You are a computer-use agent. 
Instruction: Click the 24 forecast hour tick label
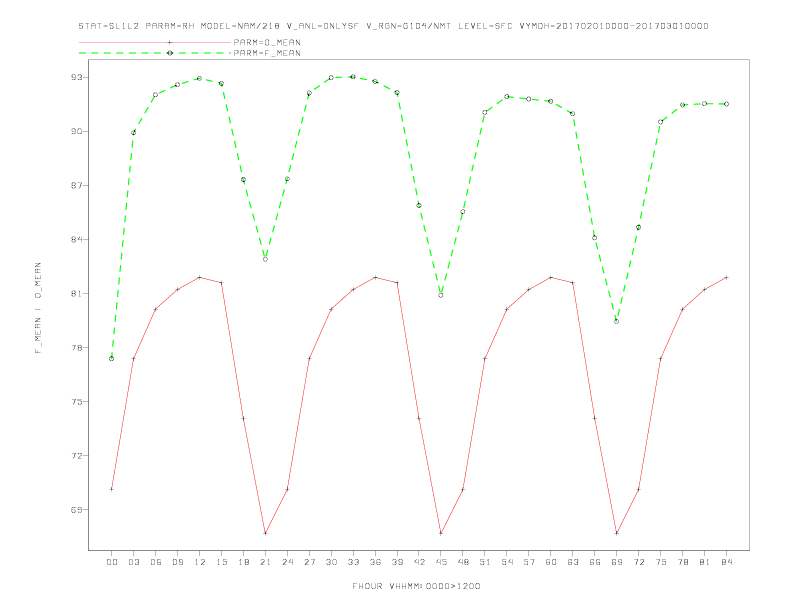[x=287, y=562]
